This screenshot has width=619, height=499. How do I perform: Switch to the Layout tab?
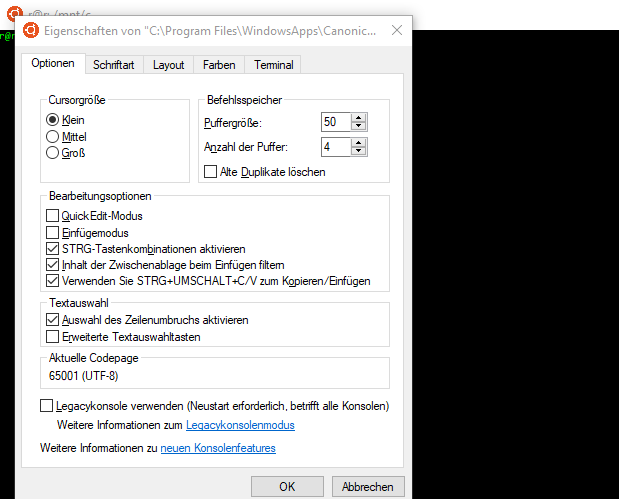(169, 65)
